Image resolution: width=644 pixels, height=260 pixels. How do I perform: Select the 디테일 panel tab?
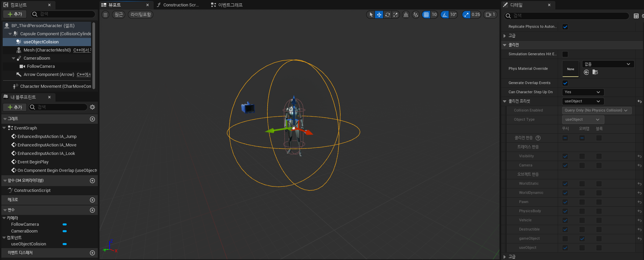coord(527,5)
